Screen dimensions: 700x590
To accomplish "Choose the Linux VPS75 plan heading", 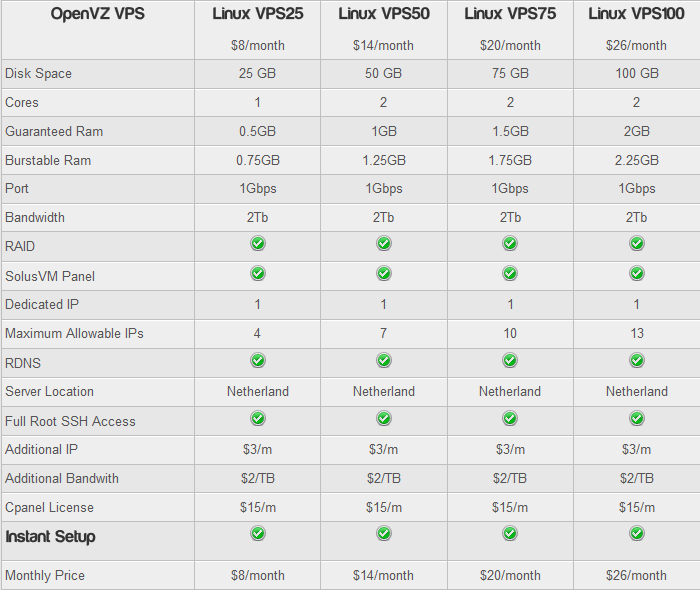I will pyautogui.click(x=510, y=14).
